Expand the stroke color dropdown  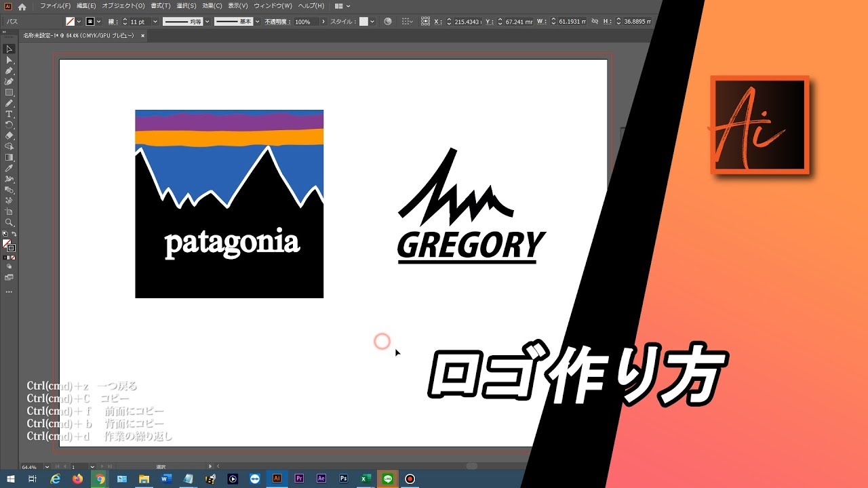[99, 22]
